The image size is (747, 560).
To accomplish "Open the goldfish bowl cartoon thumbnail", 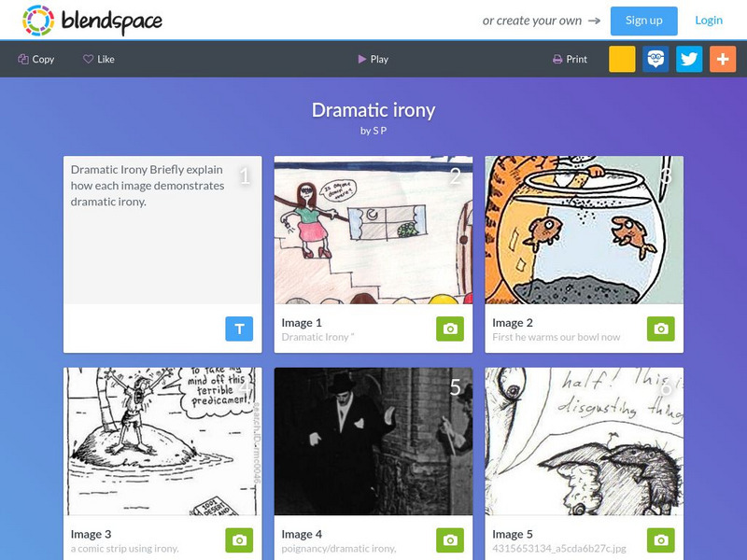I will point(585,230).
